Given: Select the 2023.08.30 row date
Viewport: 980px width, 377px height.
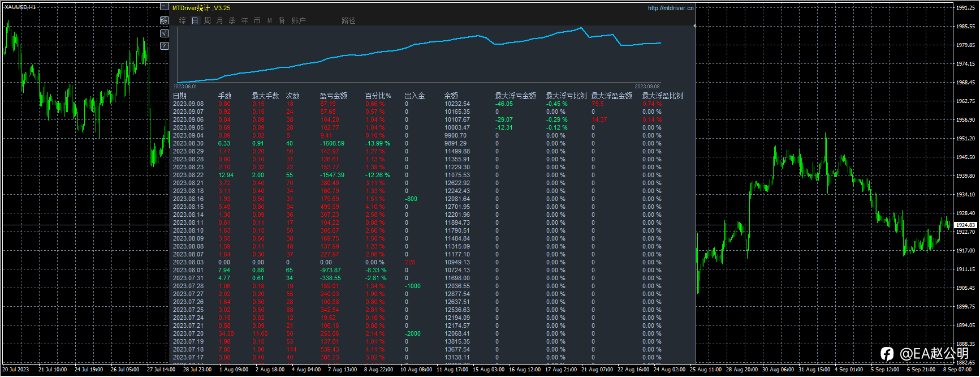Looking at the screenshot, I should pyautogui.click(x=188, y=143).
